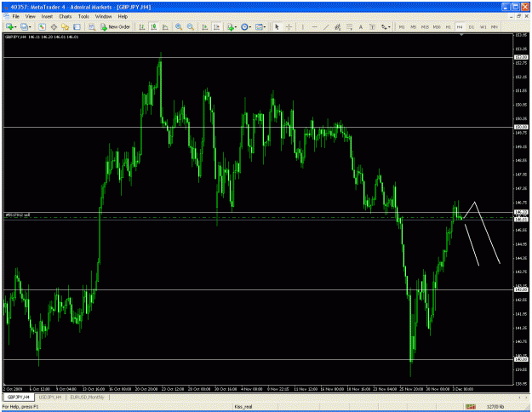Click the 140.00 price level label
The height and width of the screenshot is (412, 532).
(521, 359)
